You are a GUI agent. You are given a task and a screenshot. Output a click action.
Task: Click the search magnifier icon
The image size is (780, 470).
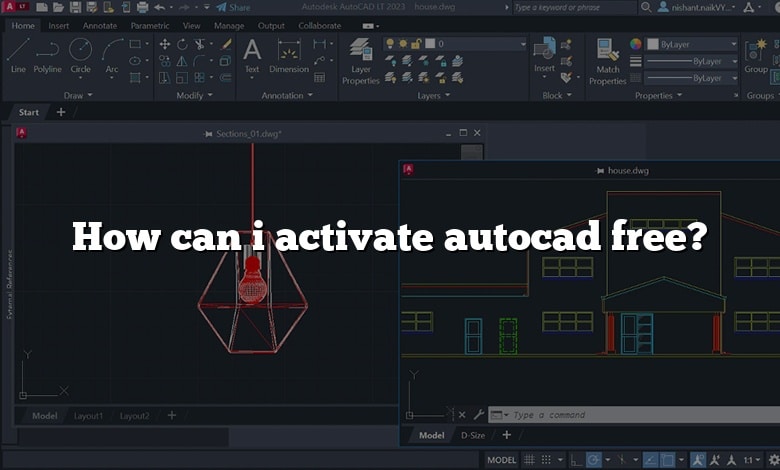click(646, 7)
